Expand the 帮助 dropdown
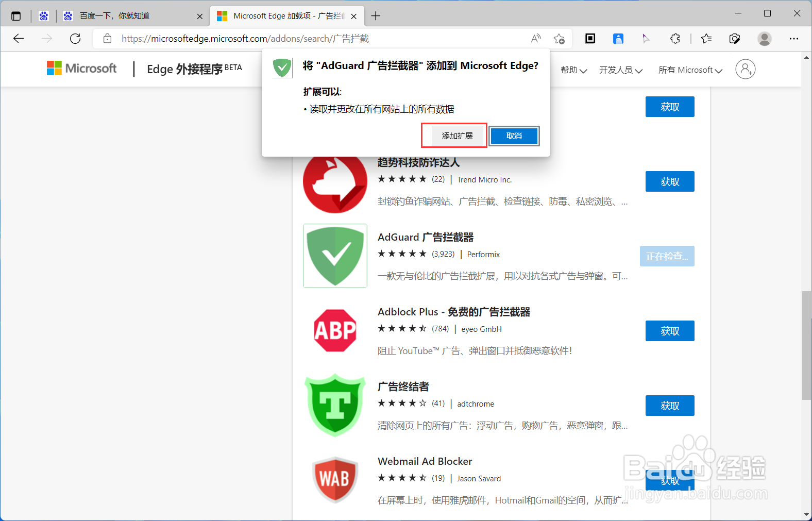The height and width of the screenshot is (521, 812). (x=573, y=70)
